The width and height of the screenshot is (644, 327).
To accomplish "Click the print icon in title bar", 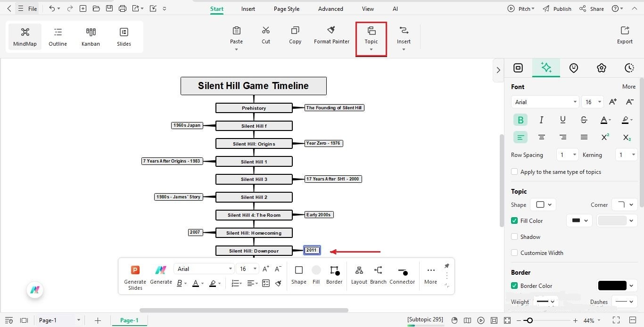I will click(123, 8).
